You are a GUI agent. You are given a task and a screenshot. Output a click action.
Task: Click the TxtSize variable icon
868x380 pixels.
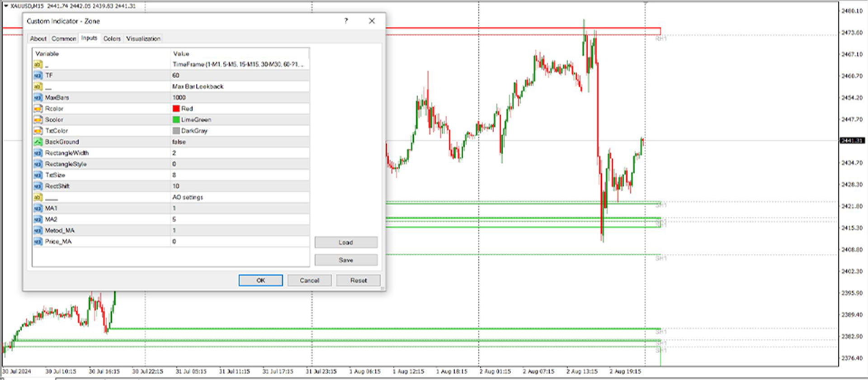38,175
